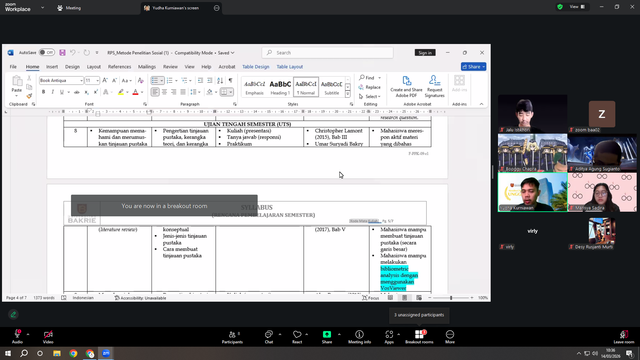Click the Shading paint bucket icon

coord(210,92)
